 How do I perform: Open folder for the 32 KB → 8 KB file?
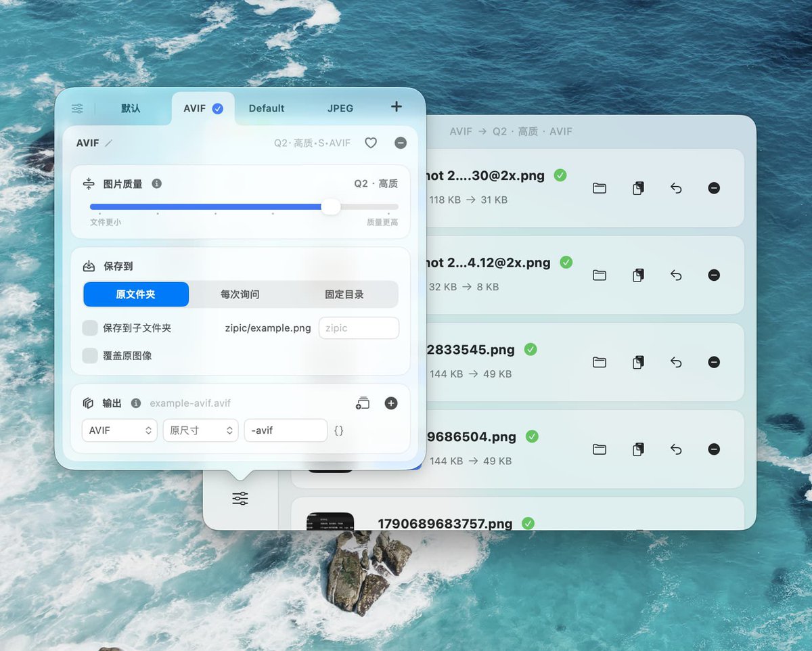click(x=600, y=275)
